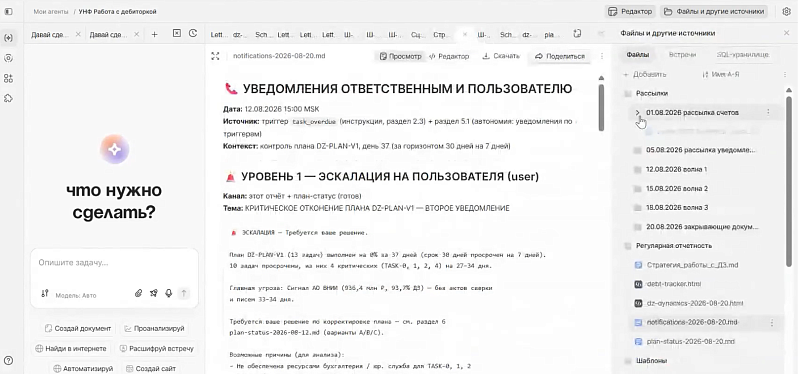Click the close-all-chats box icon
Viewport: 798px width, 374px height.
177,33
